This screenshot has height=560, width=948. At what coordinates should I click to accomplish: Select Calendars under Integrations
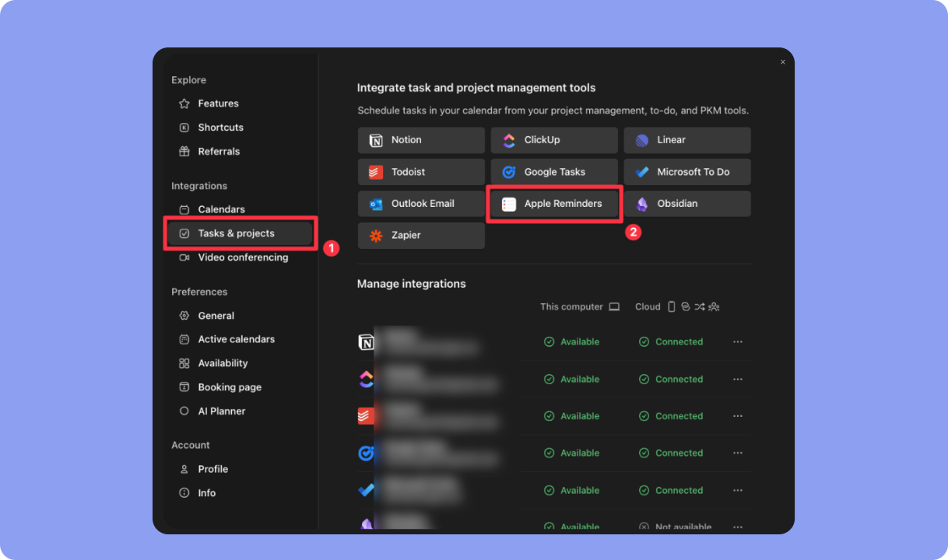(212, 209)
